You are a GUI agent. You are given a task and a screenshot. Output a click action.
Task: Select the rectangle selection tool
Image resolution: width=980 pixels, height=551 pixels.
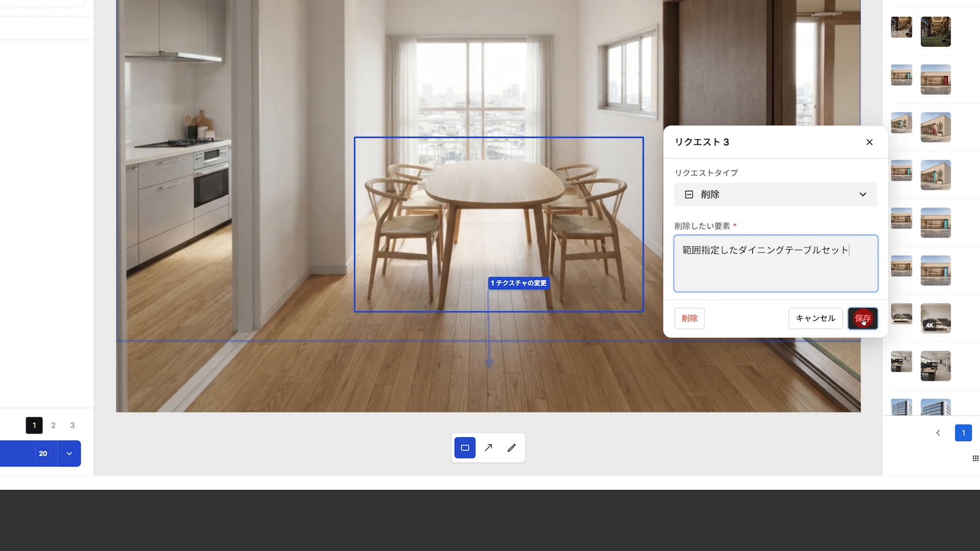[465, 448]
